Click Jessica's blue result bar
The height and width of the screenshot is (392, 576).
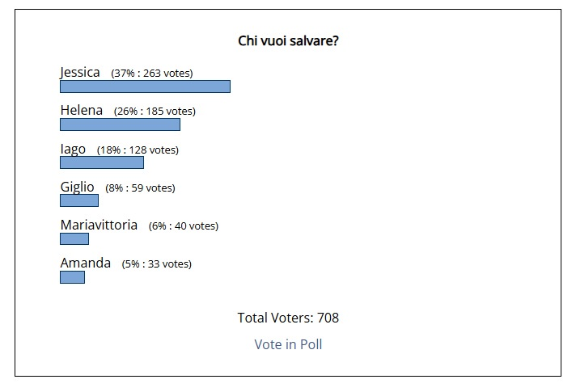click(x=145, y=86)
